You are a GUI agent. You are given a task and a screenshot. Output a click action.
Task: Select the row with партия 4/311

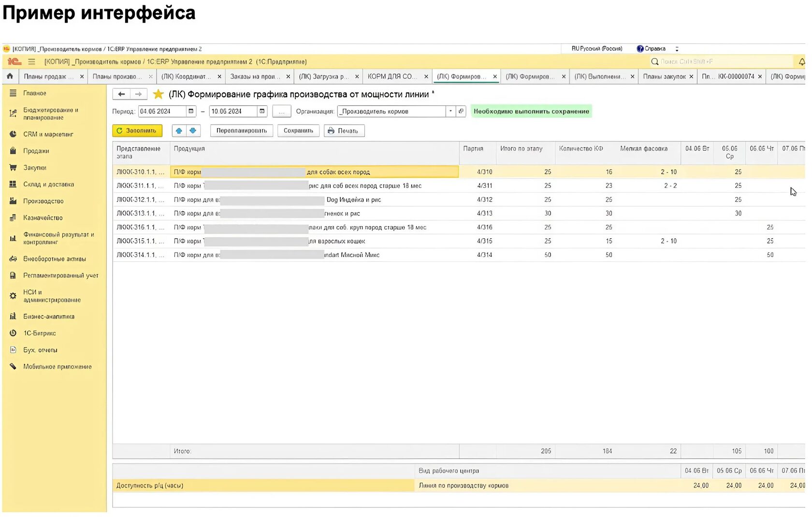(459, 186)
